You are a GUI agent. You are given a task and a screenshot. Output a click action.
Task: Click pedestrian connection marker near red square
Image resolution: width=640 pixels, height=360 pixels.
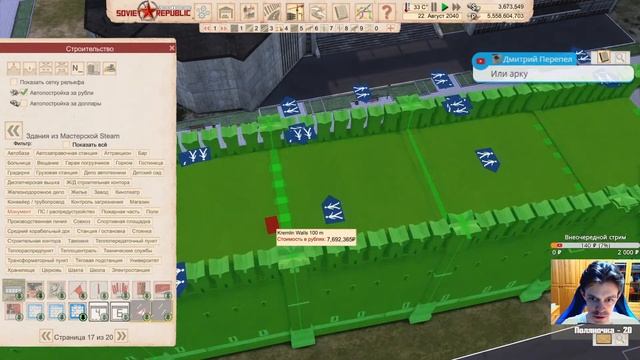(333, 210)
